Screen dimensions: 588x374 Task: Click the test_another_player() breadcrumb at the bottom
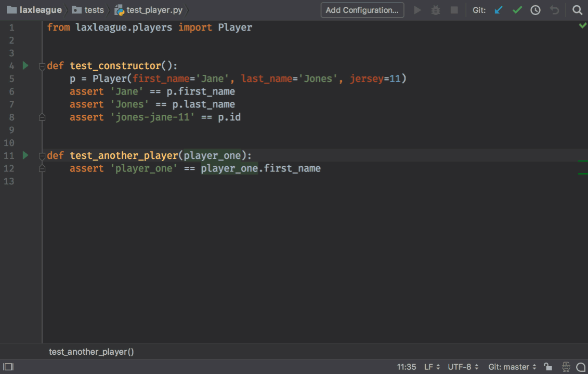pos(92,352)
